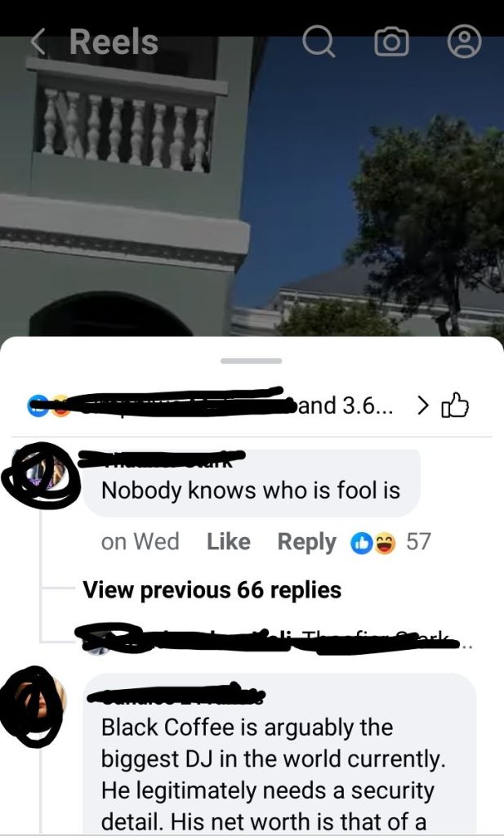Screen dimensions: 504x837
Task: Open the profile icon at top right
Action: coord(464,43)
